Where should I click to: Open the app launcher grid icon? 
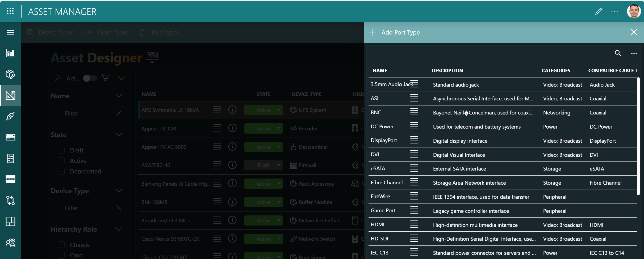coord(10,11)
